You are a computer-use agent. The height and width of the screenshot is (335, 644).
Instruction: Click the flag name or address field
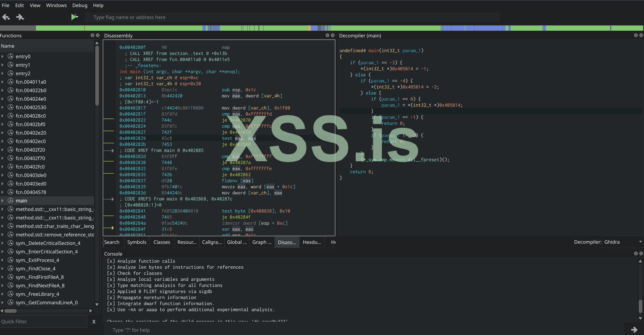click(292, 17)
